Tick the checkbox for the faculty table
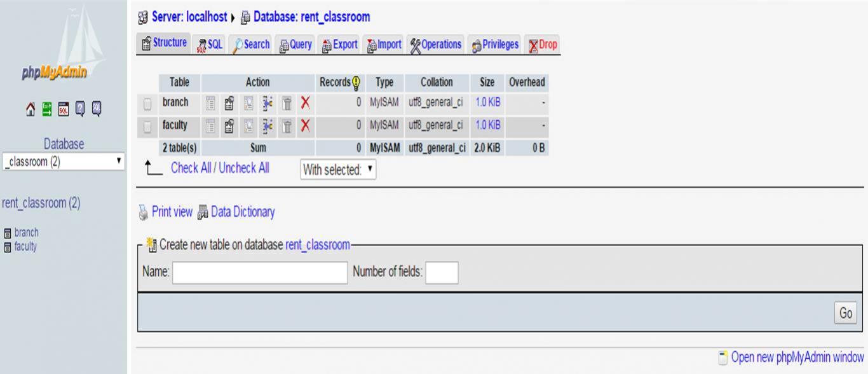Viewport: 868px width, 374px height. click(x=147, y=126)
